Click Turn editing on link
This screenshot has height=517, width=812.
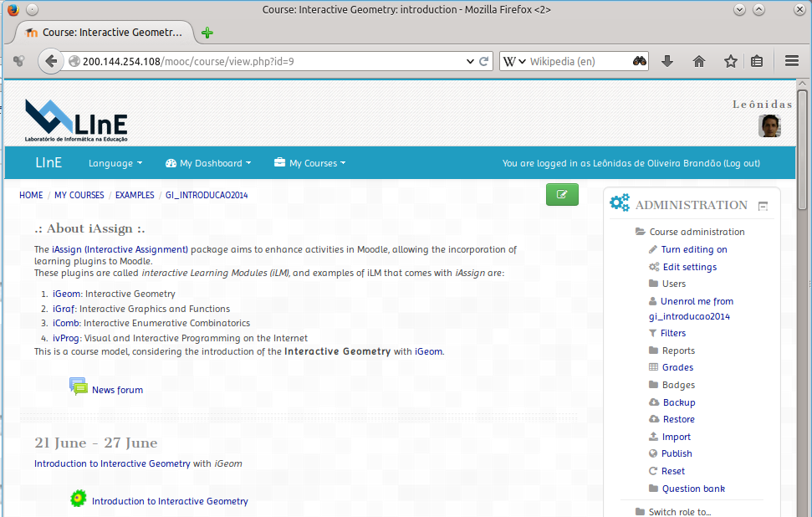(x=694, y=249)
